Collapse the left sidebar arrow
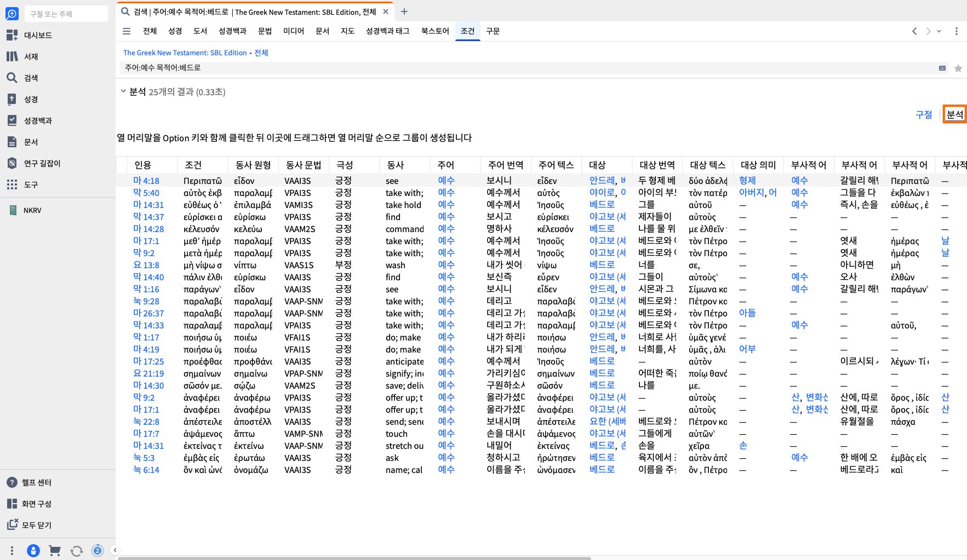967x560 pixels. [x=115, y=550]
